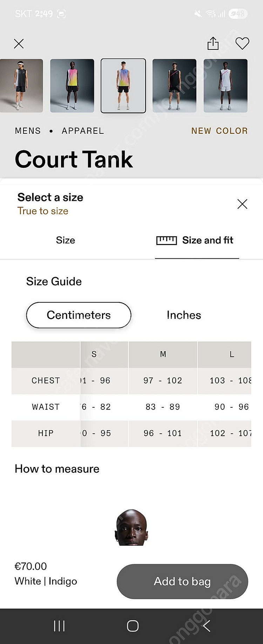263x644 pixels.
Task: Open the Size and fit tab
Action: pos(197,241)
